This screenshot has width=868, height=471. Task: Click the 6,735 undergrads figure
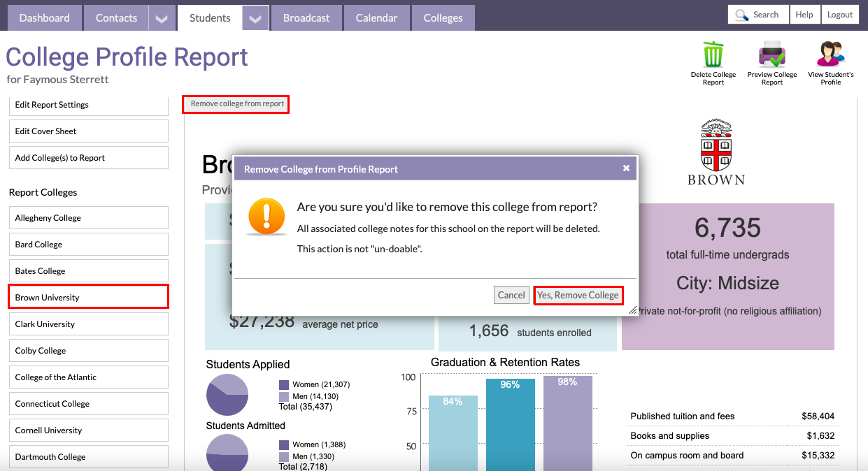click(x=727, y=229)
